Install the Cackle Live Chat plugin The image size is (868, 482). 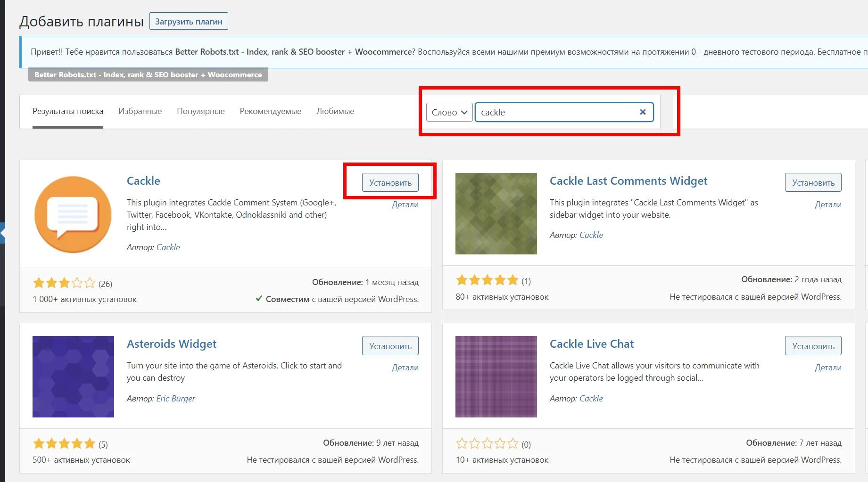[813, 346]
